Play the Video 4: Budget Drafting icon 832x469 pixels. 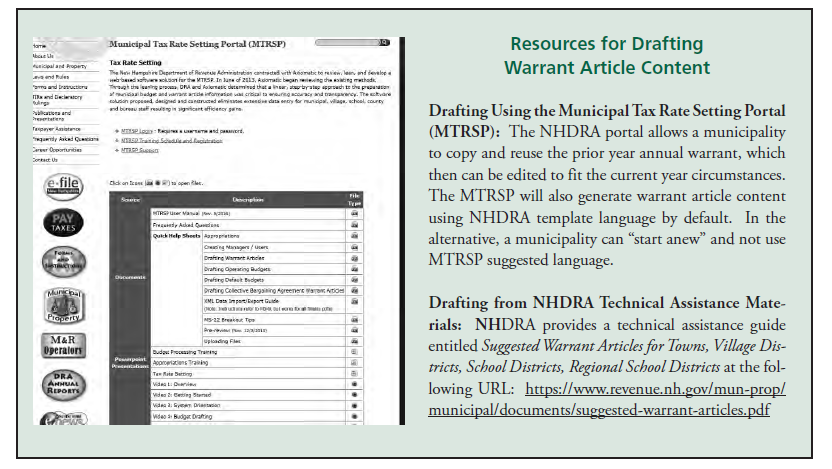(x=354, y=416)
